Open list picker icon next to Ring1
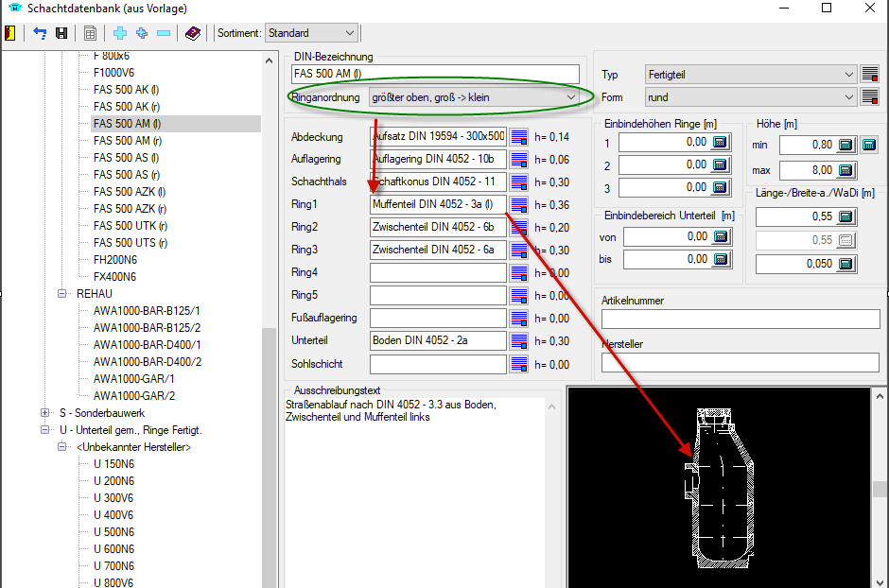 click(x=519, y=205)
